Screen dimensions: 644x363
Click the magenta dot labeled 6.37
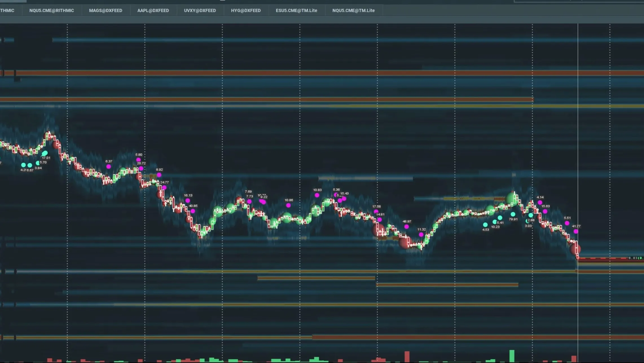click(x=109, y=167)
